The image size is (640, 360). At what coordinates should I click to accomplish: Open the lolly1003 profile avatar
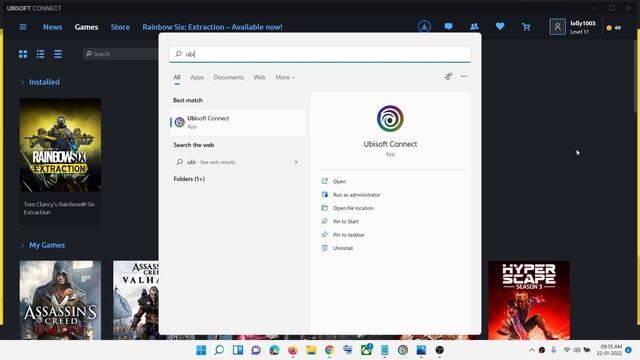point(557,27)
